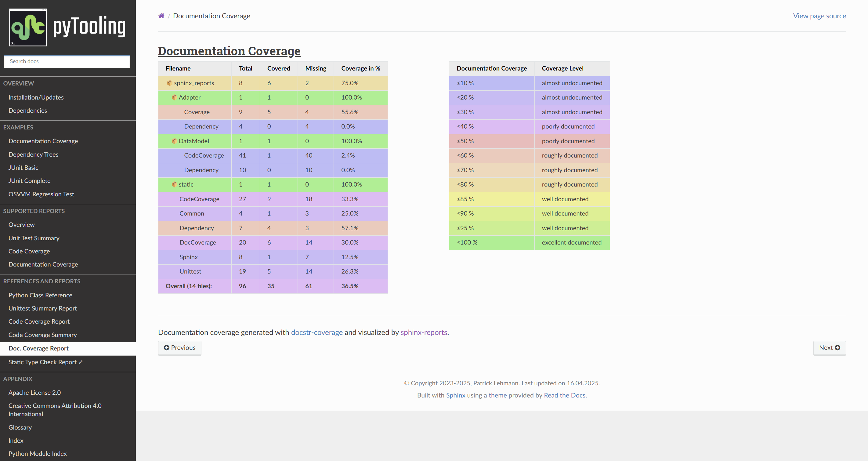Open Unittest Summary Report
868x461 pixels.
[x=42, y=308]
